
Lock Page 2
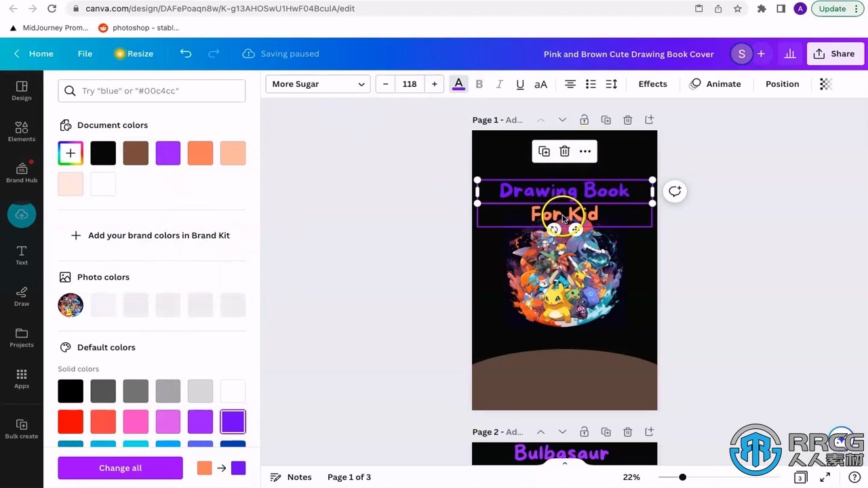point(584,432)
